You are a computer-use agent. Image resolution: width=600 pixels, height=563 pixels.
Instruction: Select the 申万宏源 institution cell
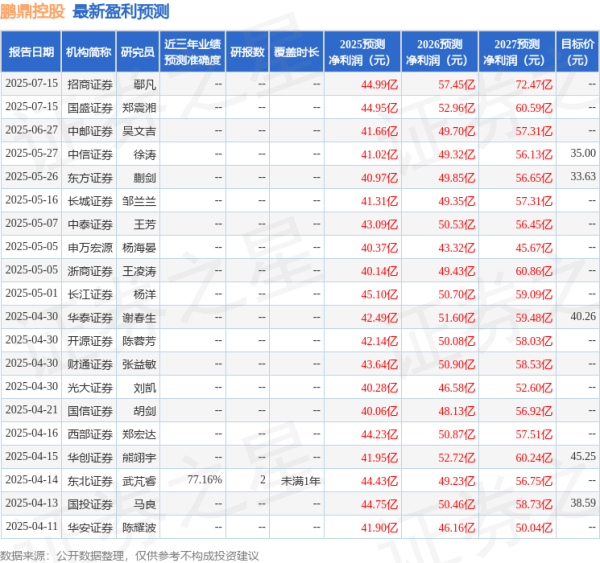tap(87, 246)
